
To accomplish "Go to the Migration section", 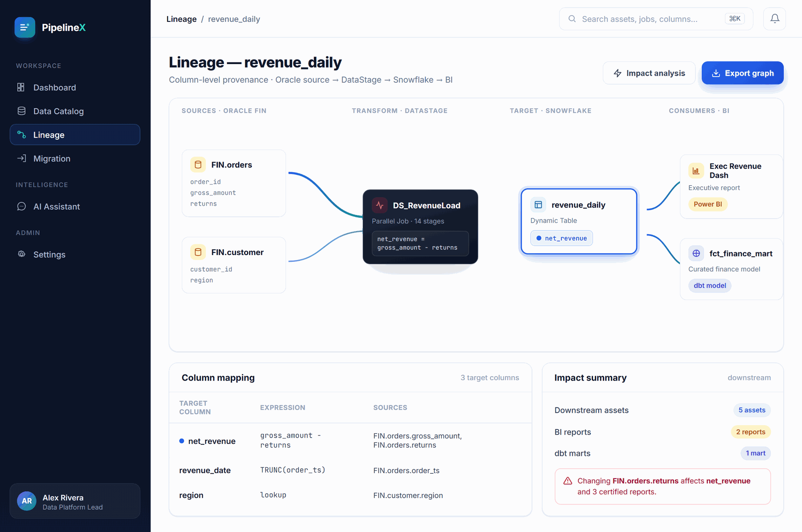I will point(75,158).
